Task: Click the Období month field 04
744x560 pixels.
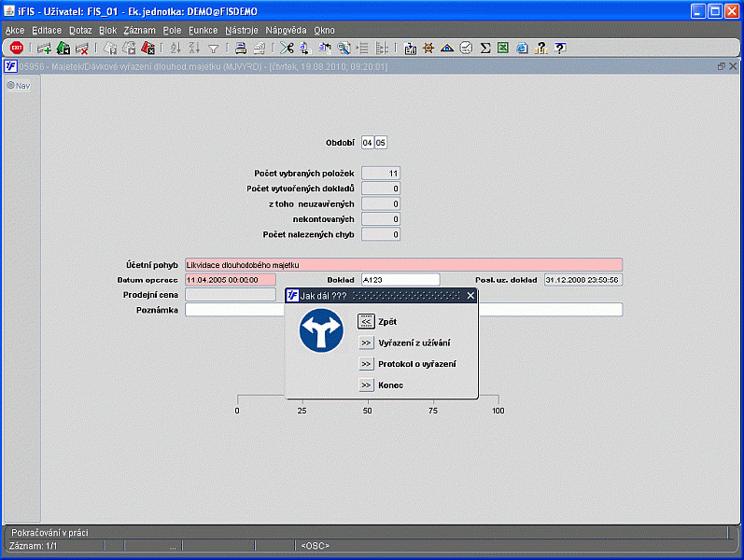Action: point(367,143)
